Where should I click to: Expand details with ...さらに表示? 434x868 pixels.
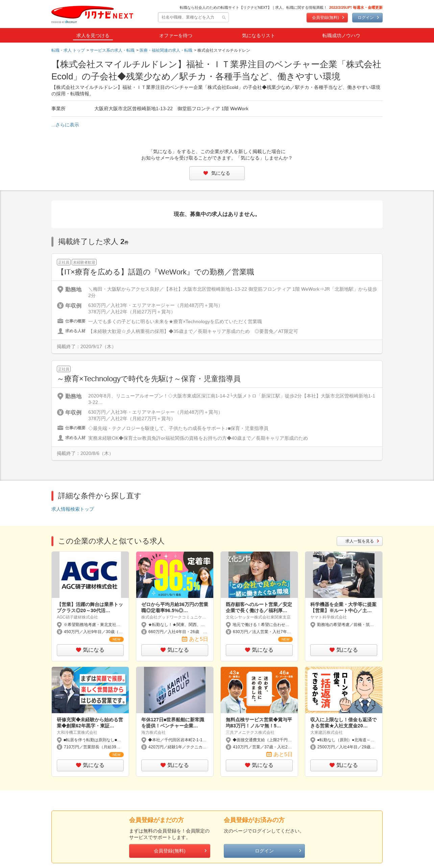(x=65, y=125)
